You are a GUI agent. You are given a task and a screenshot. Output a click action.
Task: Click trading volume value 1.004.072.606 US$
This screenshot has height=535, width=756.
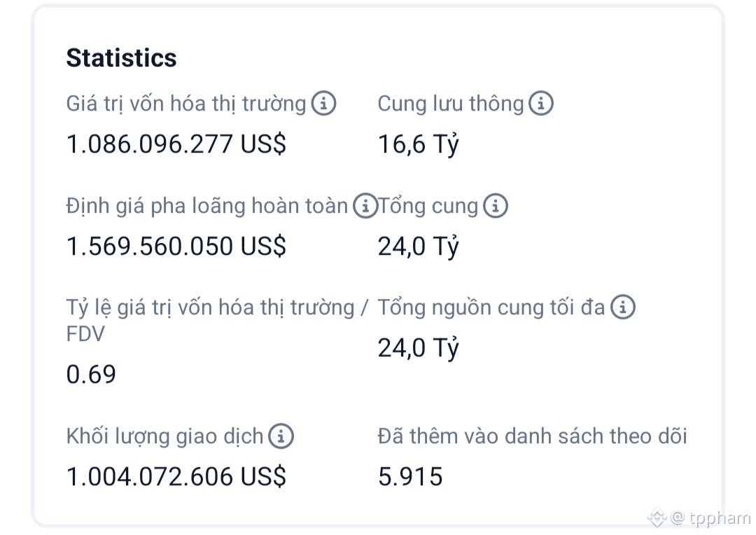[176, 478]
